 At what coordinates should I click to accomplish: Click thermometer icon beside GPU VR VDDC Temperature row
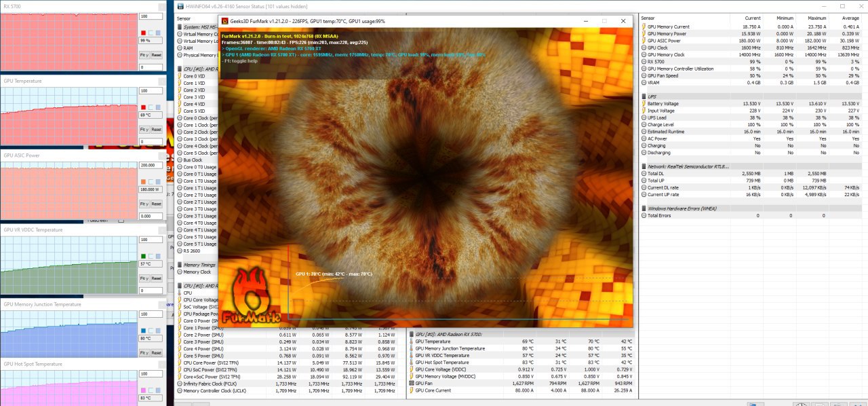[410, 355]
